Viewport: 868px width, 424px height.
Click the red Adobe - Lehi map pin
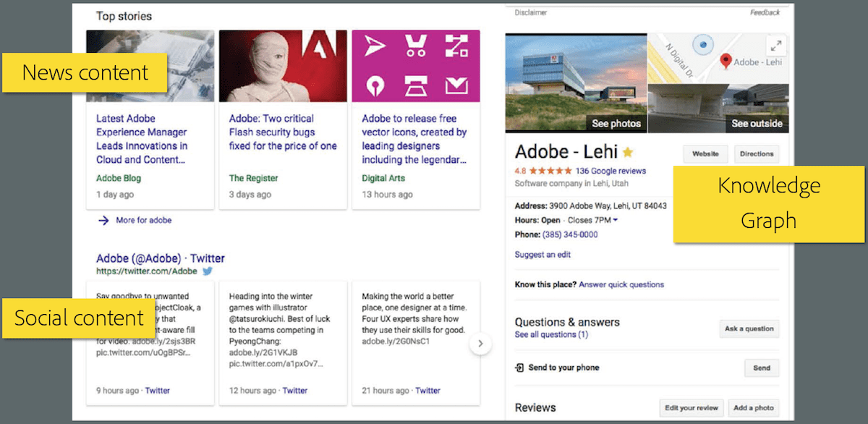726,62
